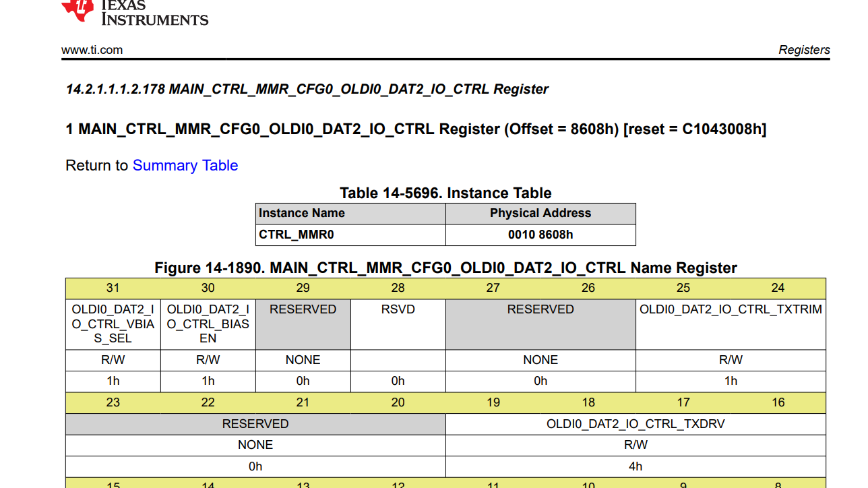
Task: Click the NONE access type under bit 29
Action: click(303, 360)
